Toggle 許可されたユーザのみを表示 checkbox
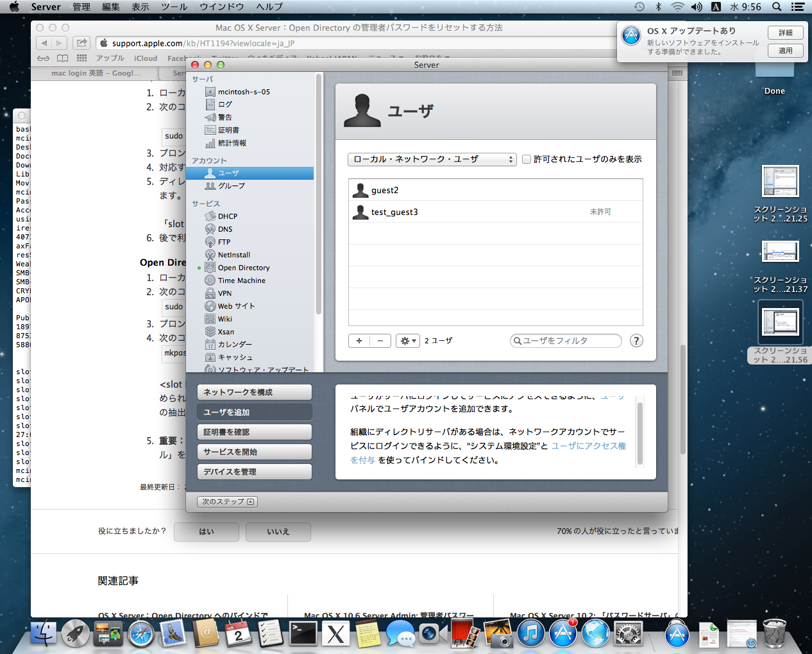This screenshot has width=812, height=654. click(x=527, y=159)
